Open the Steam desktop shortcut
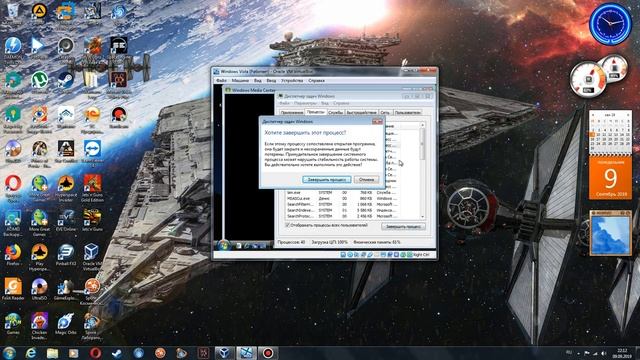The width and height of the screenshot is (640, 360). pyautogui.click(x=65, y=84)
